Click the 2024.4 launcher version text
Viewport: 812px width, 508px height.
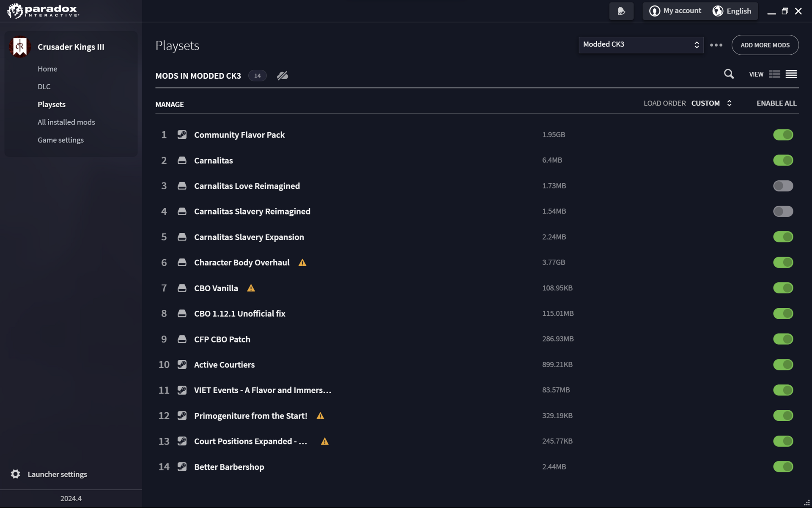coord(71,499)
